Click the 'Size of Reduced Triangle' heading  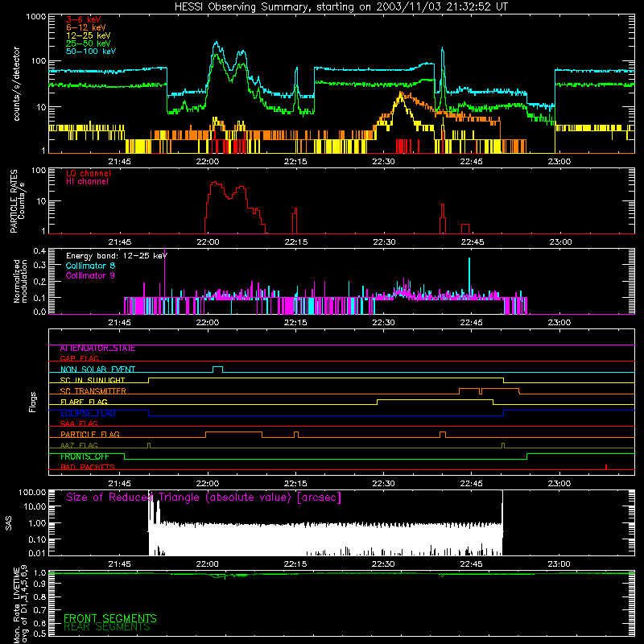(x=204, y=497)
